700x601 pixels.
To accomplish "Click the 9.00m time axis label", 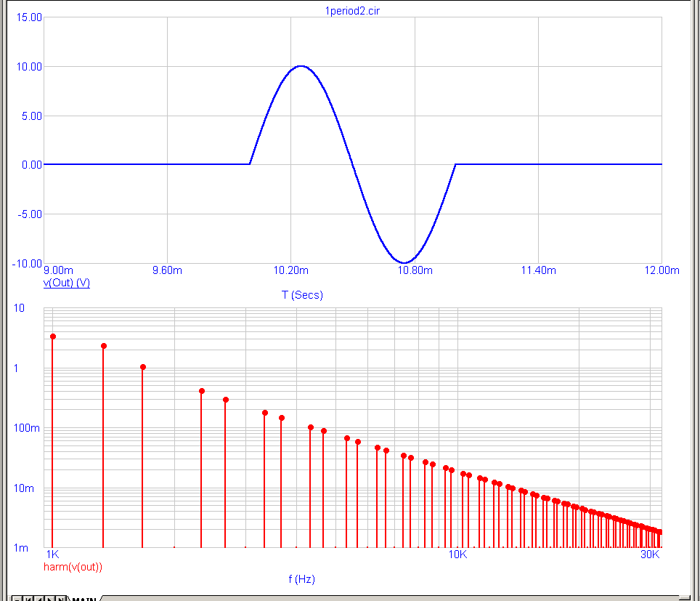I will coord(59,270).
